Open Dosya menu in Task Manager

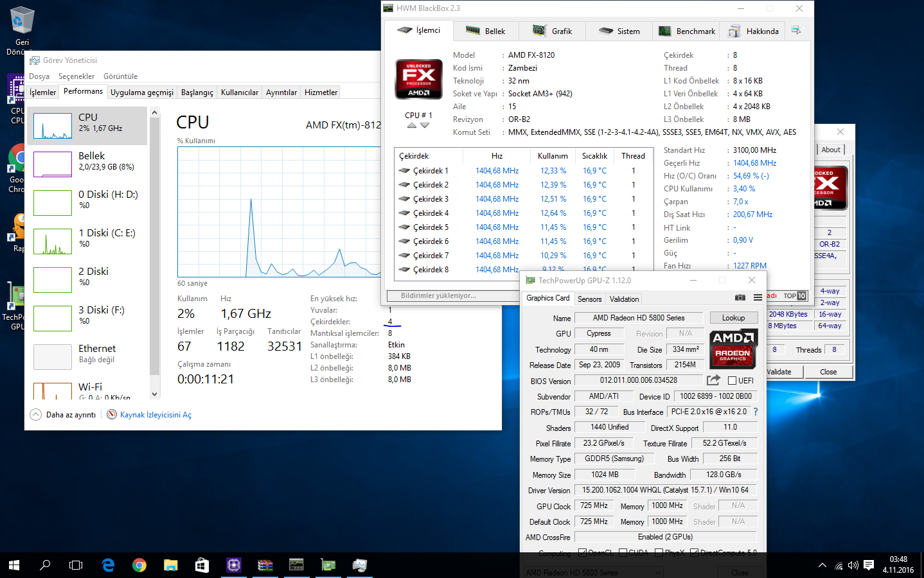(x=39, y=76)
